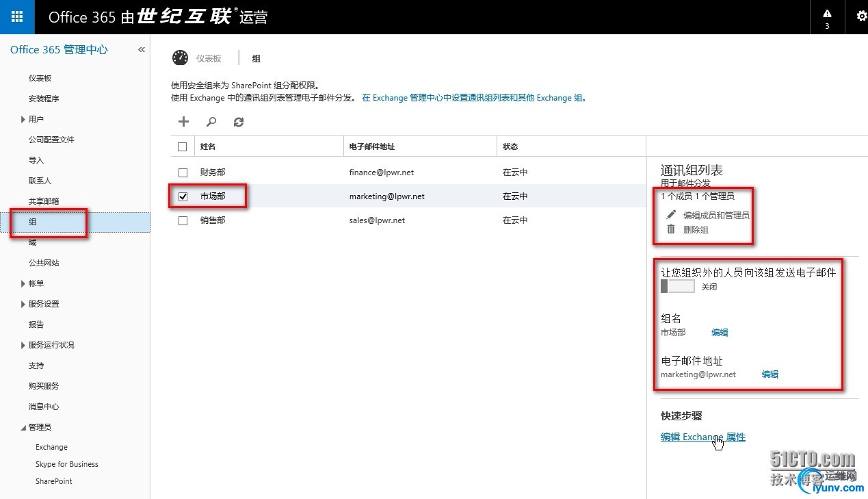Open 域 in the sidebar
The height and width of the screenshot is (499, 868).
pos(32,242)
